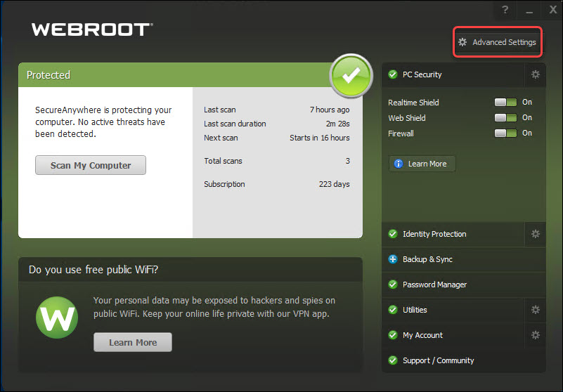The image size is (563, 392).
Task: Click Learn More about VPN app
Action: tap(132, 342)
